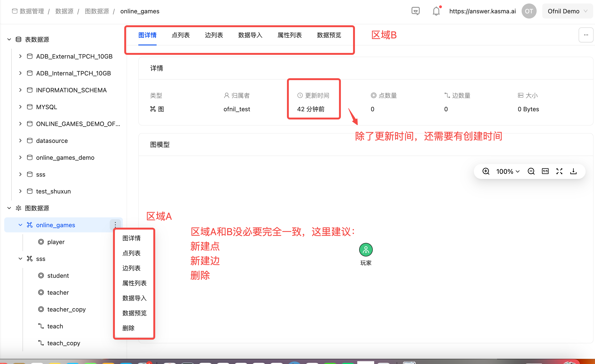The height and width of the screenshot is (364, 595).
Task: Switch to the 图详情 tab
Action: [147, 35]
